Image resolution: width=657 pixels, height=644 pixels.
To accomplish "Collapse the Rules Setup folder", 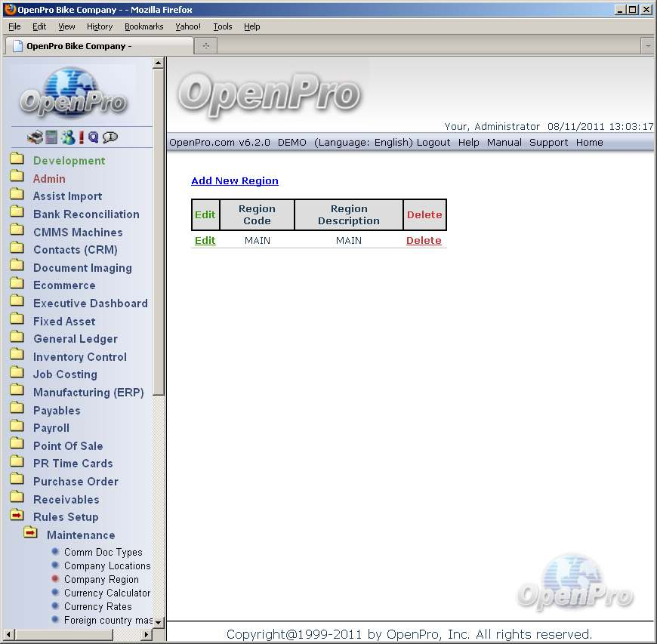I will click(17, 516).
